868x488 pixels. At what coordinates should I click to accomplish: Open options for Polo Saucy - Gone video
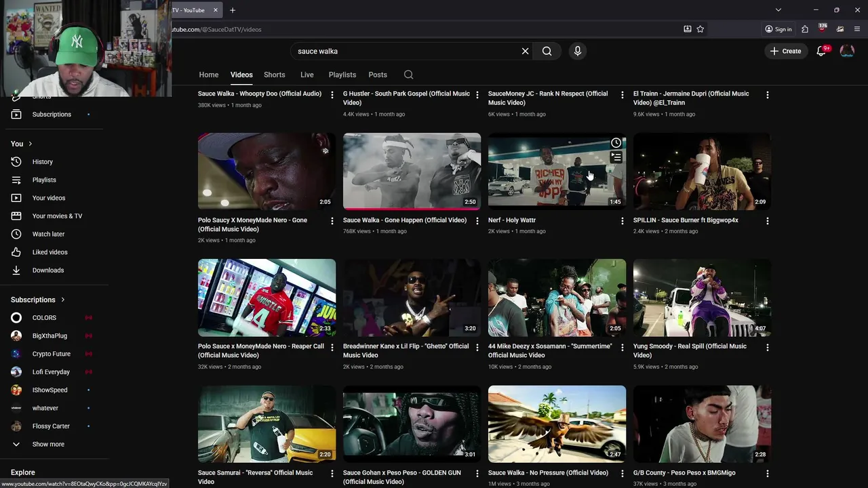(x=332, y=221)
